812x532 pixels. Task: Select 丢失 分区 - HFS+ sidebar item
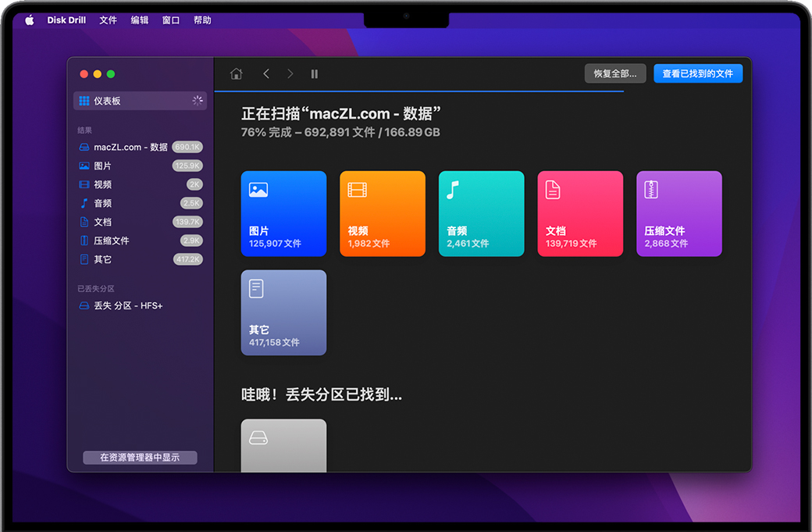click(128, 305)
